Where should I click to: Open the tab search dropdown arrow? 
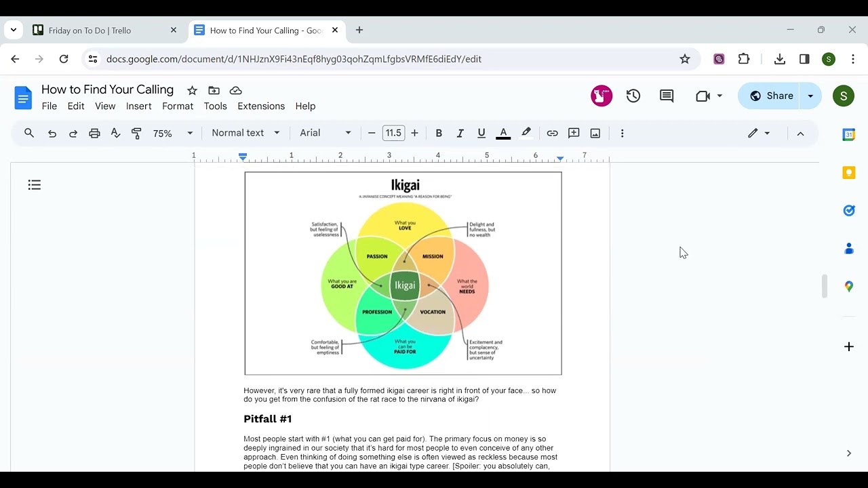coord(14,30)
